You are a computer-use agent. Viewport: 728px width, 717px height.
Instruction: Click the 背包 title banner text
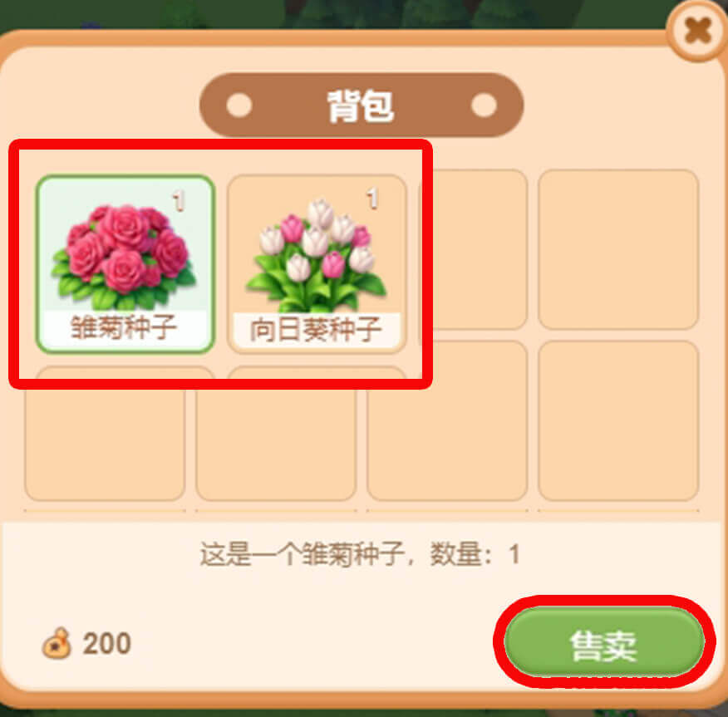(x=361, y=106)
